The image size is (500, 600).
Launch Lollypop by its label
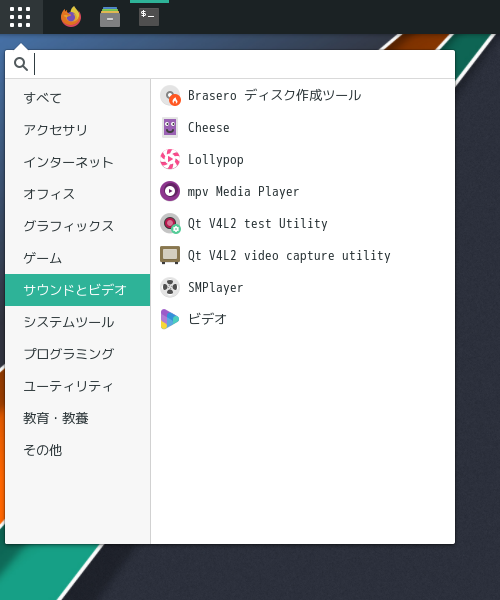pyautogui.click(x=215, y=160)
